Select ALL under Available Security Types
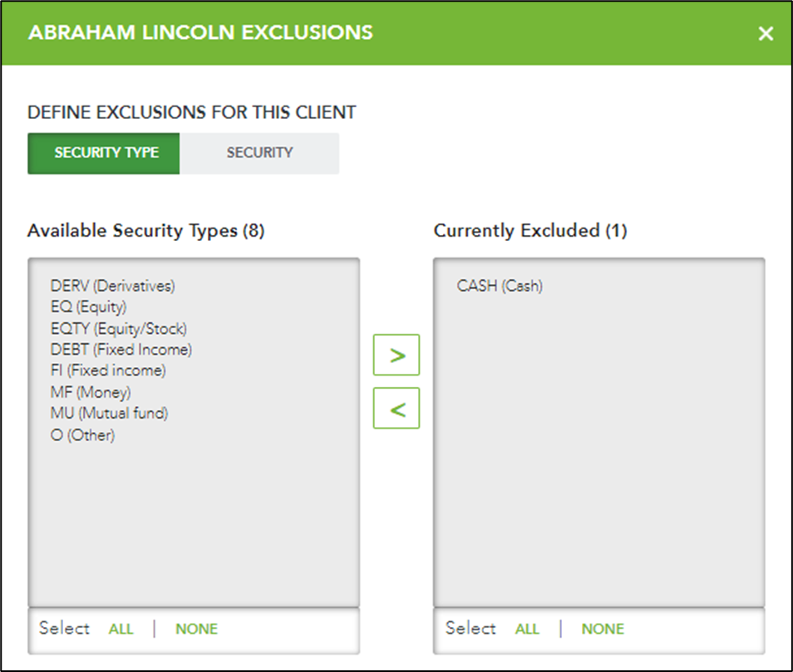Image resolution: width=793 pixels, height=672 pixels. pos(121,629)
